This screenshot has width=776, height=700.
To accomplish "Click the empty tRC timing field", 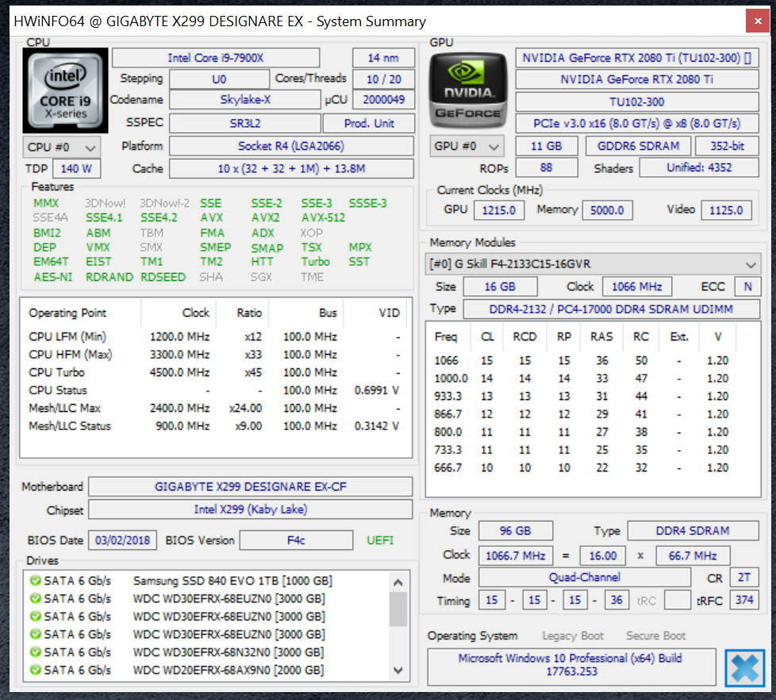I will click(677, 600).
